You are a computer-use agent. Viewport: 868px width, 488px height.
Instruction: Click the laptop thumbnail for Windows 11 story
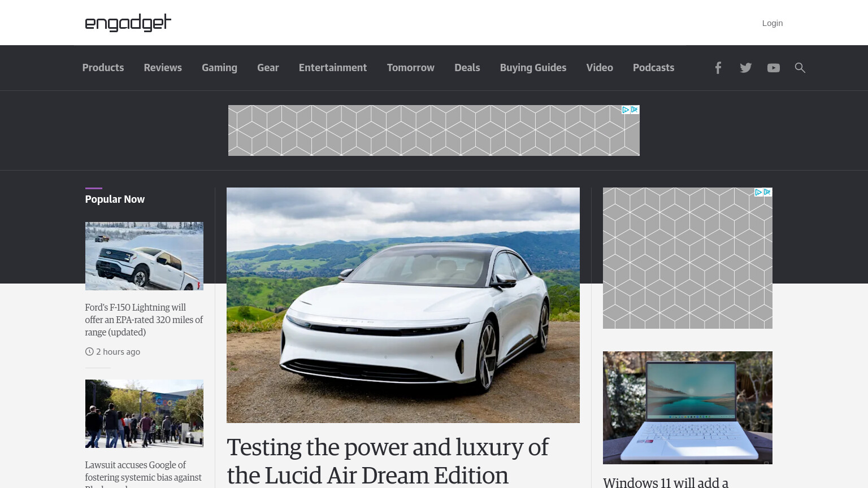tap(688, 408)
